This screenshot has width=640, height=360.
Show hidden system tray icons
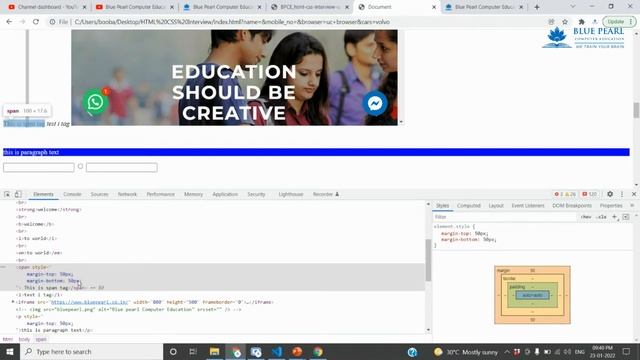(507, 351)
